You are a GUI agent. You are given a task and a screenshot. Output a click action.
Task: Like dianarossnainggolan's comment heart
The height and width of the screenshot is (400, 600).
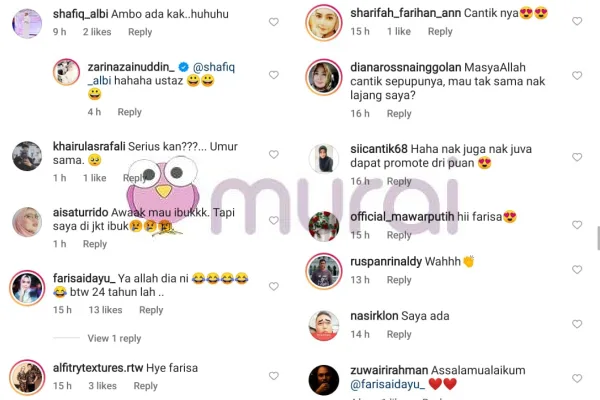coord(577,75)
